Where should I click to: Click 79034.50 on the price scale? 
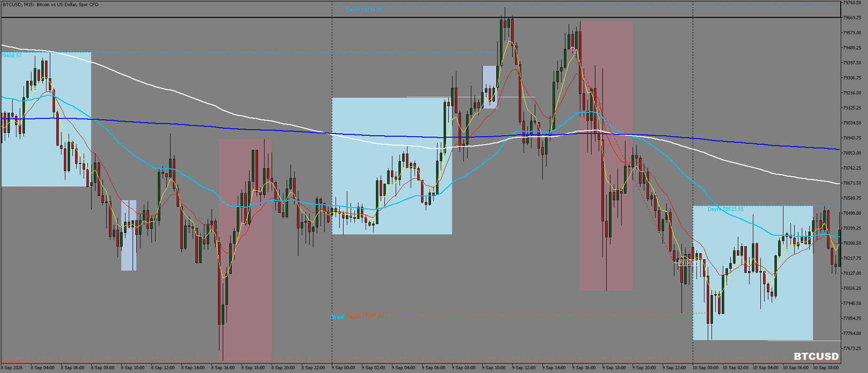(852, 123)
